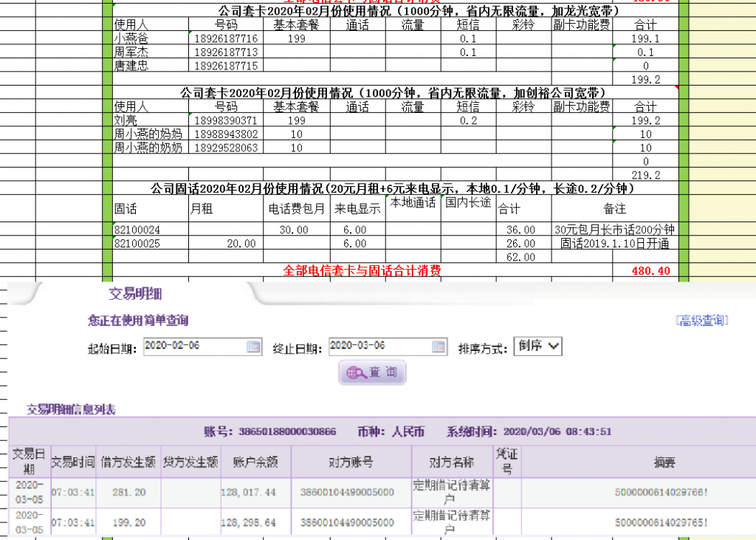Click the 查询 search button
756x540 pixels.
(372, 373)
